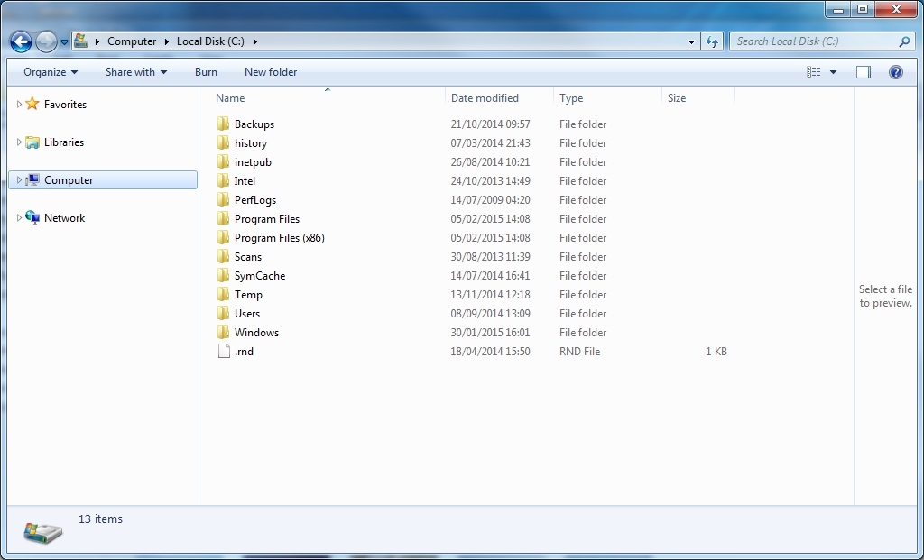924x560 pixels.
Task: Select the history folder icon
Action: click(x=224, y=142)
